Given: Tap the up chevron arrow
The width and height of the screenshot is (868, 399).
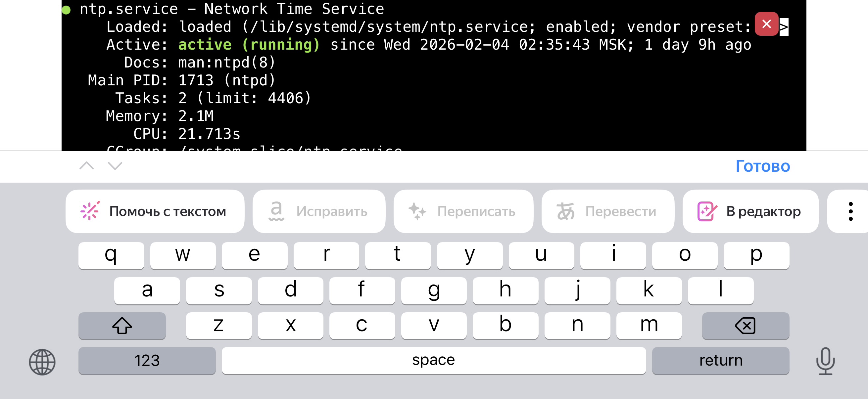Looking at the screenshot, I should 87,166.
